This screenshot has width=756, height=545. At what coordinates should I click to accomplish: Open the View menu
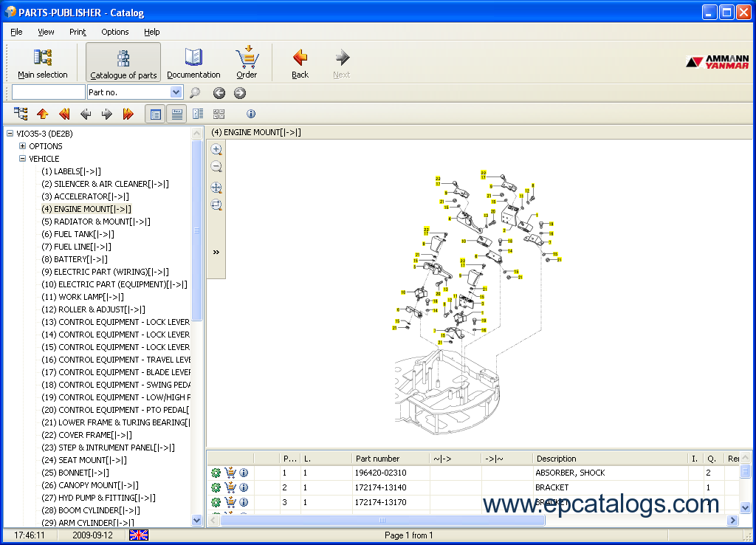point(46,32)
